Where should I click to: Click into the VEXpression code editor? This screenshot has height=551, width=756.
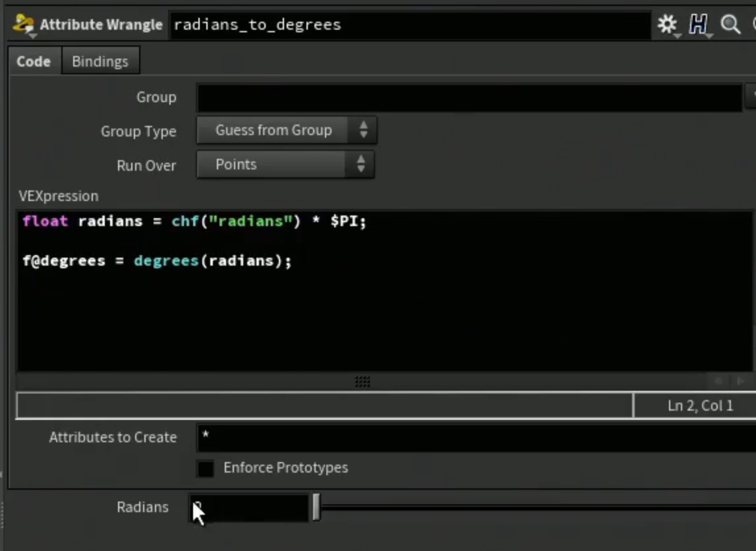pyautogui.click(x=384, y=291)
